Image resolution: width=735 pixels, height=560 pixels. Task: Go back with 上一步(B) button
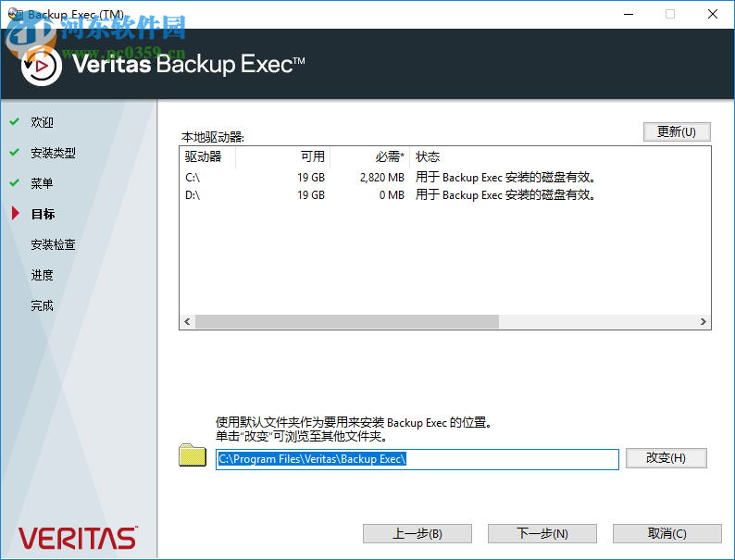tap(417, 533)
